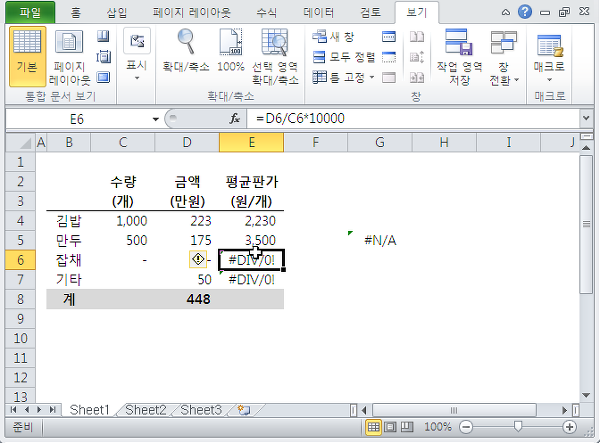
Task: Click the custom views icon
Action: (103, 57)
